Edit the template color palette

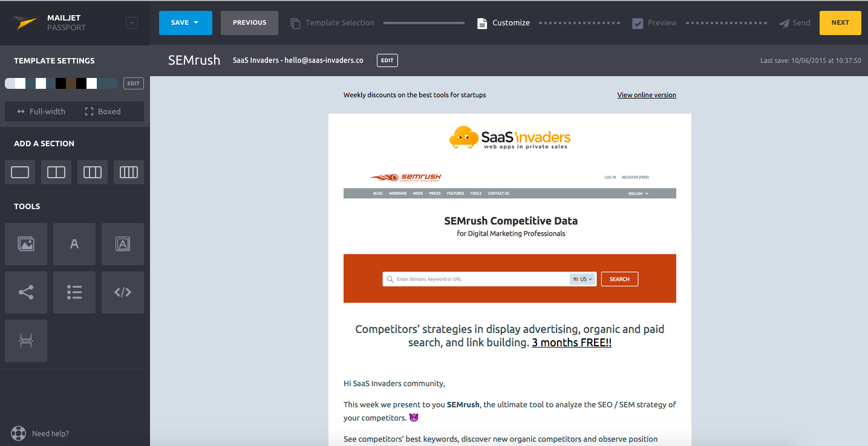point(134,83)
